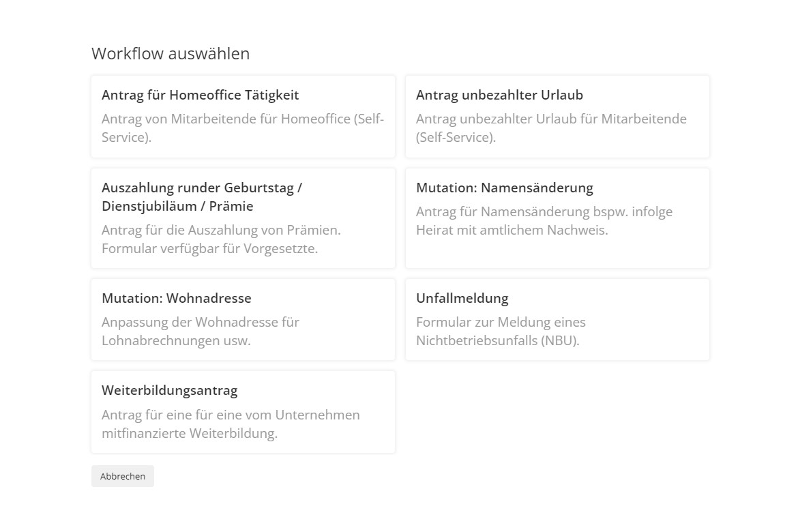The width and height of the screenshot is (798, 532).
Task: Open the Unfallmeldung form title
Action: point(462,299)
